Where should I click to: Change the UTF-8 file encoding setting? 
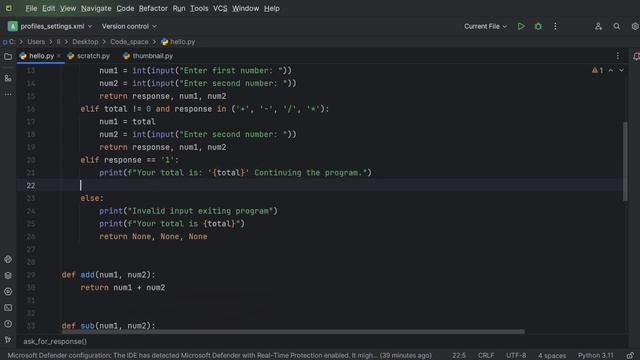(516, 356)
